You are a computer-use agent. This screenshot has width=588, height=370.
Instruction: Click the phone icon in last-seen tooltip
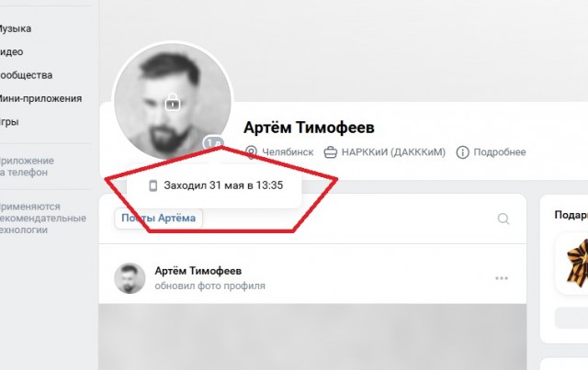coord(153,185)
